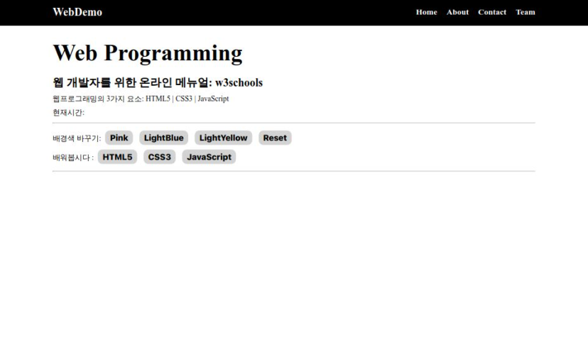
Task: Click the 배경색 바꾸기 label text
Action: tap(76, 138)
